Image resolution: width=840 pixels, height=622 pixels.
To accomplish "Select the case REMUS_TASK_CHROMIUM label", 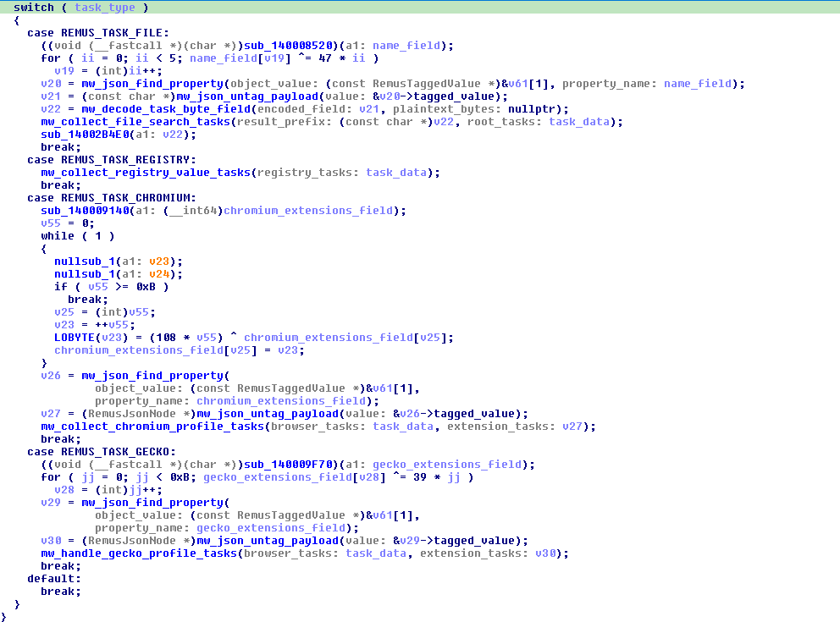I will coord(112,198).
